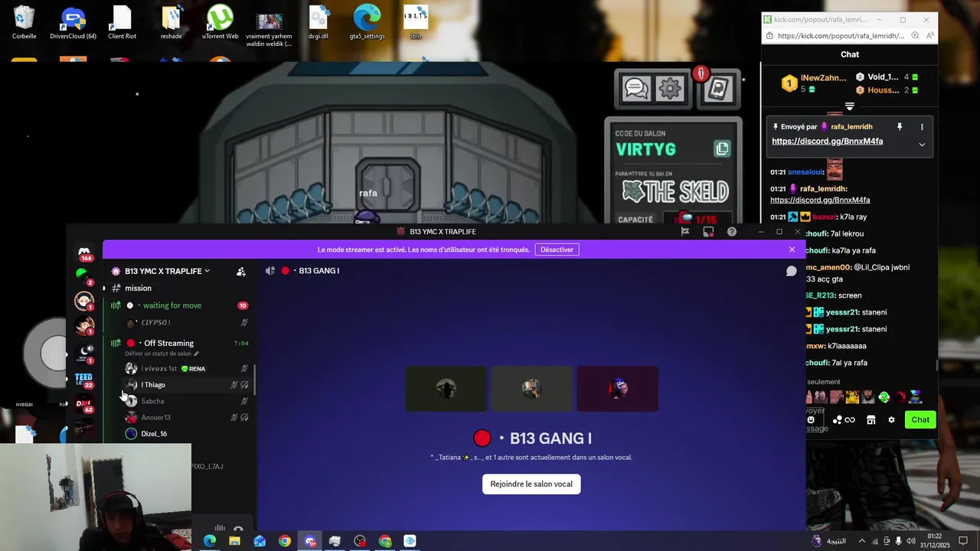Screen dimensions: 980x551
Task: Zoom icon in Kick popout address bar
Action: pyautogui.click(x=915, y=36)
